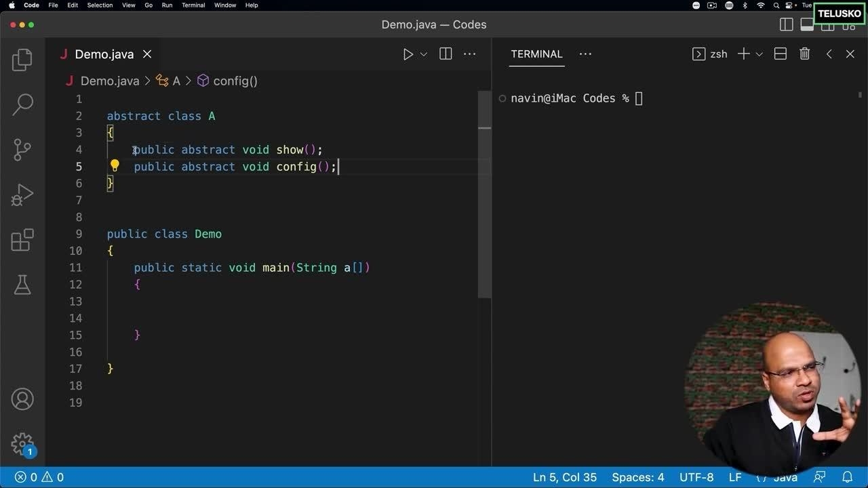Image resolution: width=868 pixels, height=488 pixels.
Task: Open the Run and Debug view
Action: click(22, 195)
